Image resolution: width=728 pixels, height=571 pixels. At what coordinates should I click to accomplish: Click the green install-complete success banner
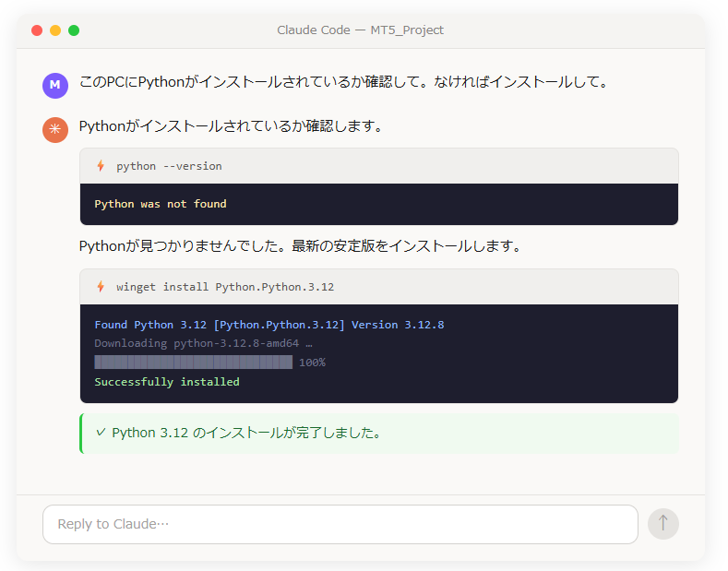[x=379, y=434]
